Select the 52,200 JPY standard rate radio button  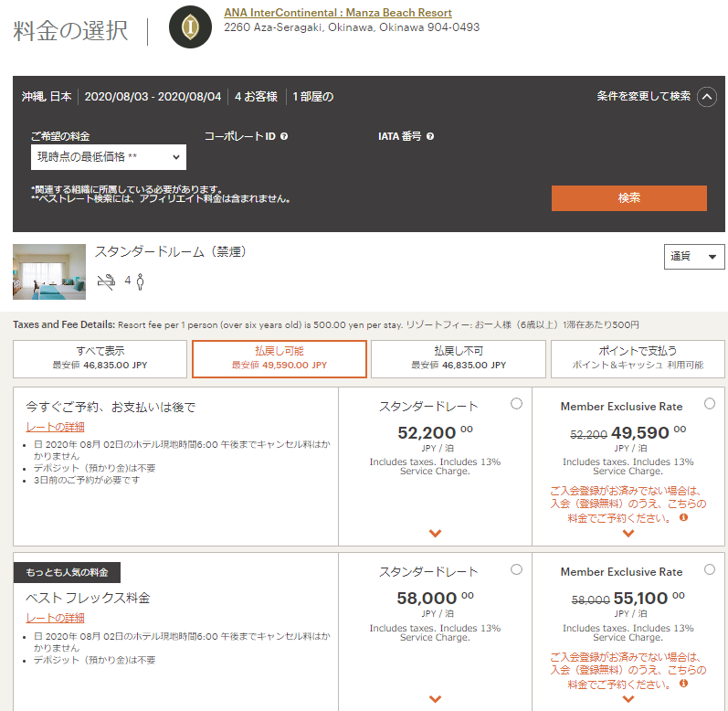click(x=516, y=404)
